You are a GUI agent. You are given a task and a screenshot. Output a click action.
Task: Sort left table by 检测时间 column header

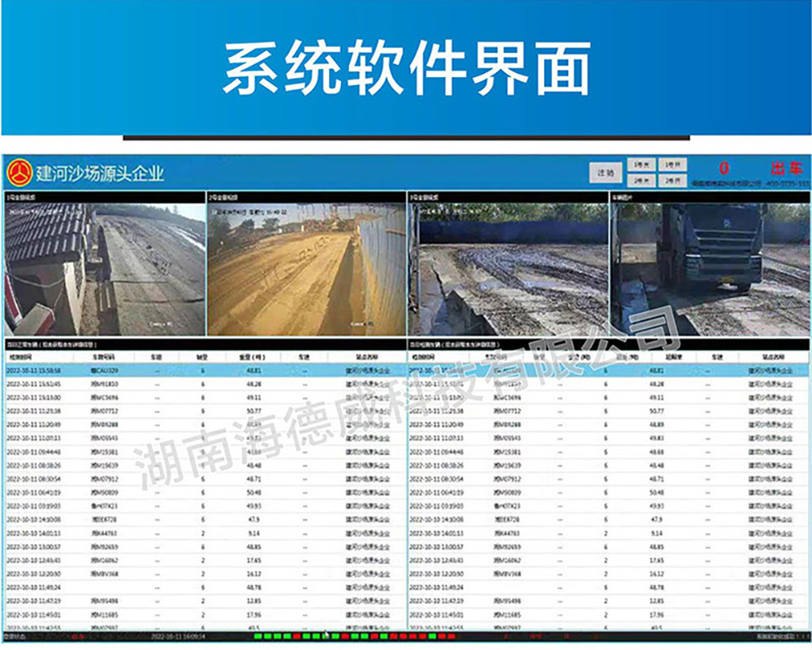click(x=21, y=357)
